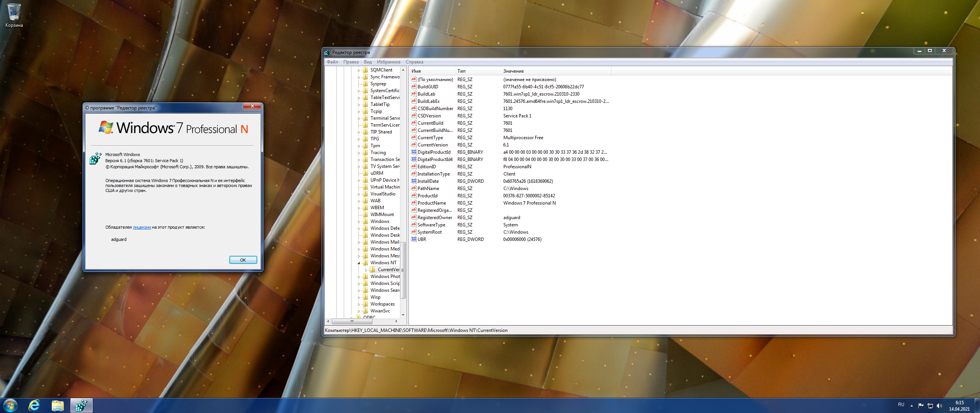Click tree pane scroll up arrow
The width and height of the screenshot is (980, 413).
coord(403,70)
